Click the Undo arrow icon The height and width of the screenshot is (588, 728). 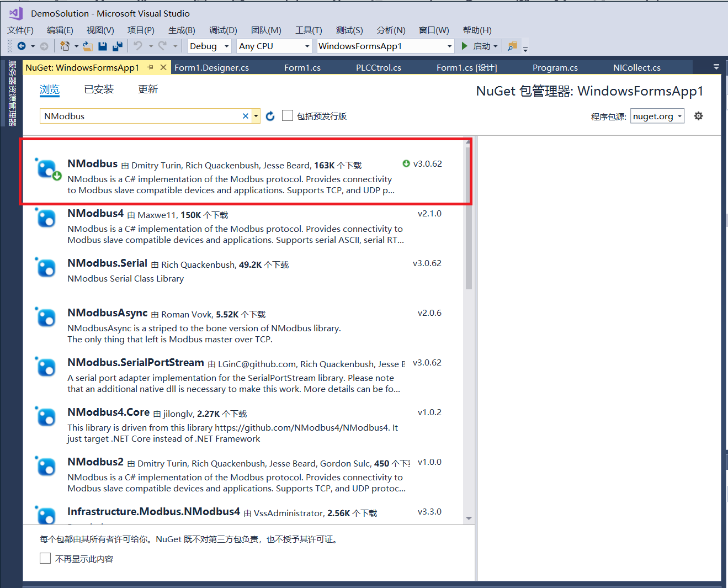point(138,46)
